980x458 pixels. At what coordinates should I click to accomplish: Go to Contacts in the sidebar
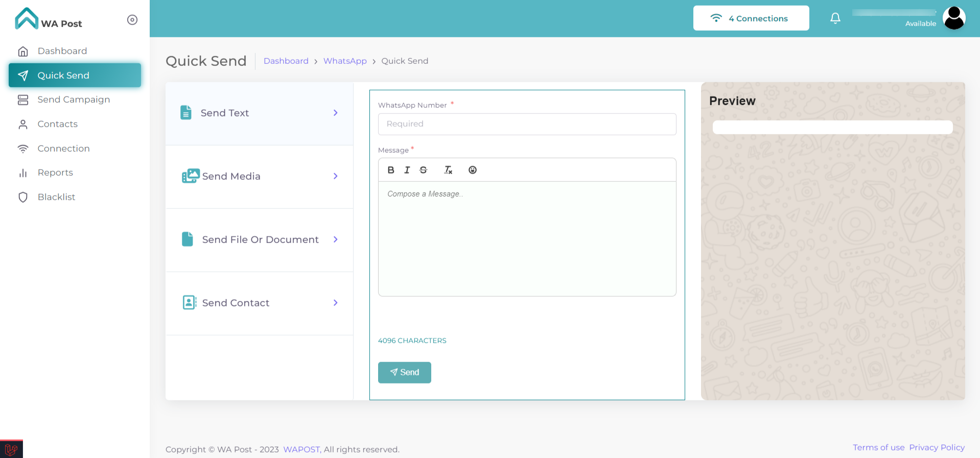(58, 124)
